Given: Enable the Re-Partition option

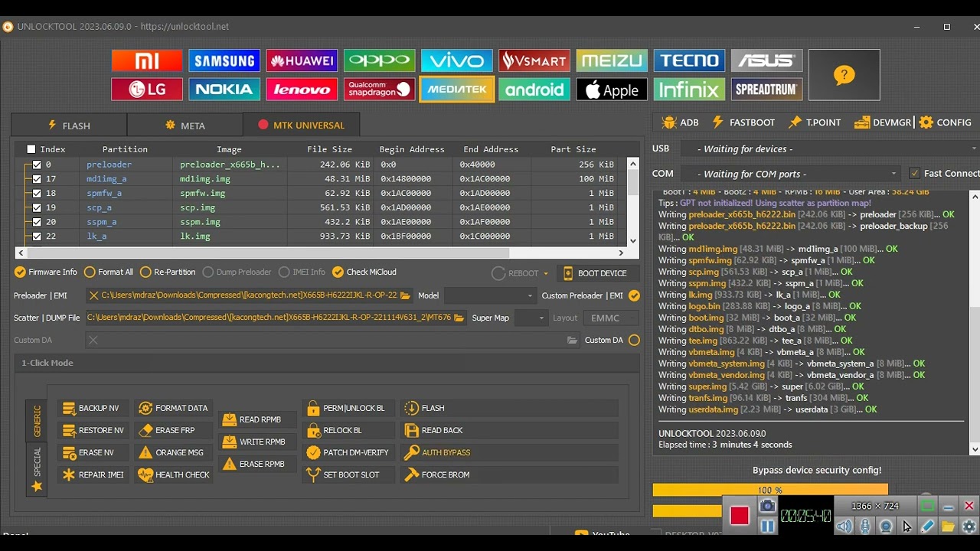Looking at the screenshot, I should (x=168, y=272).
